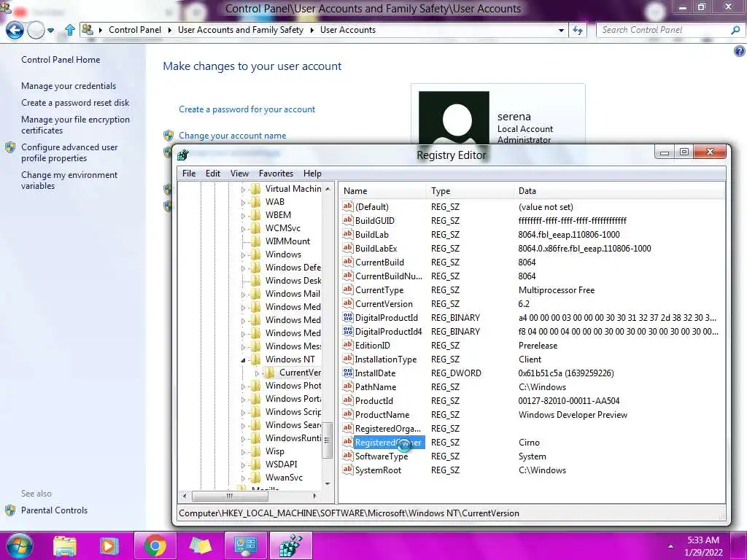The width and height of the screenshot is (747, 560).
Task: Click Change your account name link
Action: [233, 135]
